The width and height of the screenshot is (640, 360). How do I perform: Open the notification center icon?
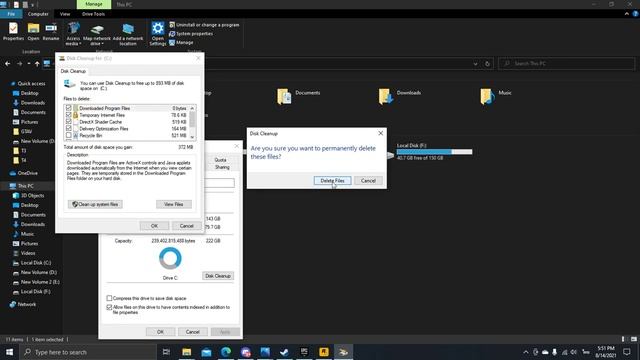pyautogui.click(x=627, y=352)
